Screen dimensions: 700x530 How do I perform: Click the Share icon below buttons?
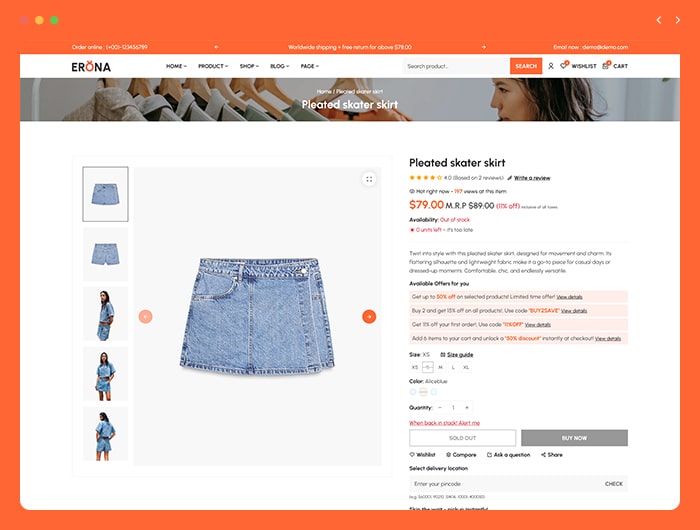(x=543, y=455)
